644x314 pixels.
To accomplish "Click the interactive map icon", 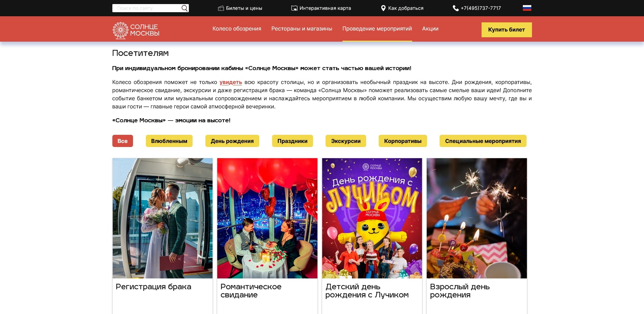I will (x=294, y=8).
